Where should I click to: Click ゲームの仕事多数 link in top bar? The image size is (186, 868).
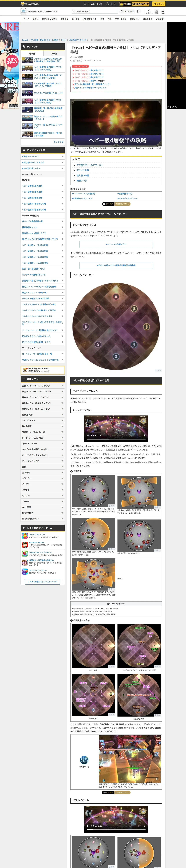pos(93,4)
